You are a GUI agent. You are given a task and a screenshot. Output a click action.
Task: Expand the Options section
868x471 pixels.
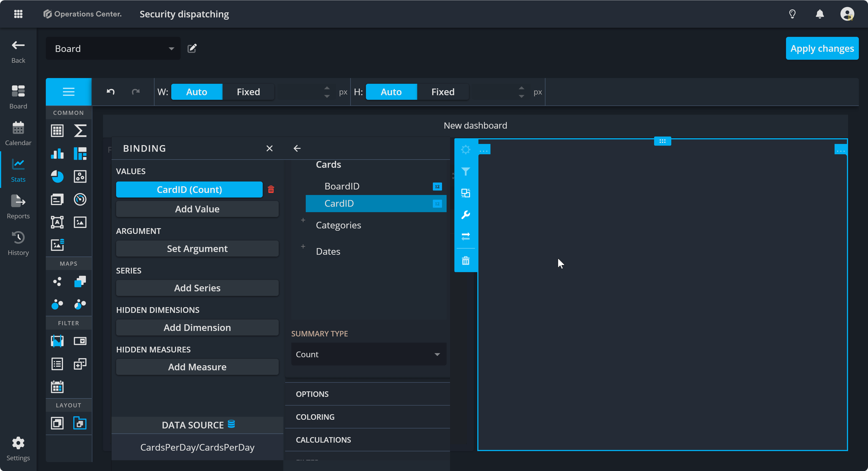(368, 394)
